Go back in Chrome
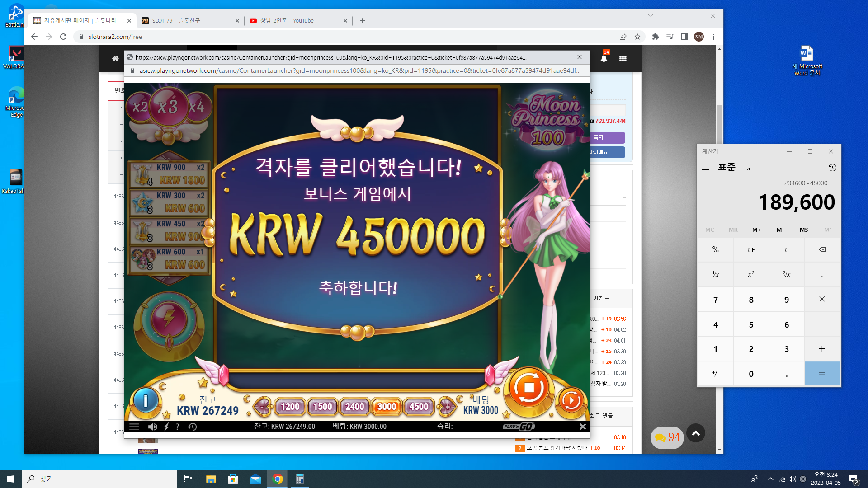Viewport: 868px width, 488px height. 34,37
